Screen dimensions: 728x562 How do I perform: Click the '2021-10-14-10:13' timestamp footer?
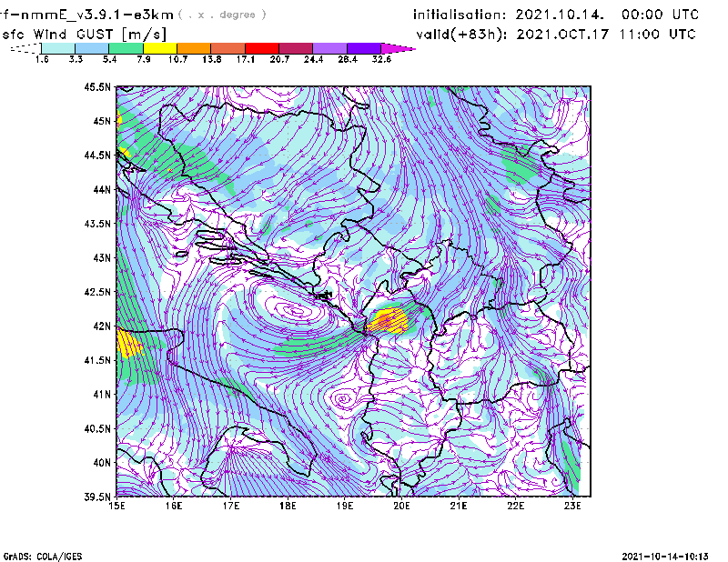tap(665, 557)
